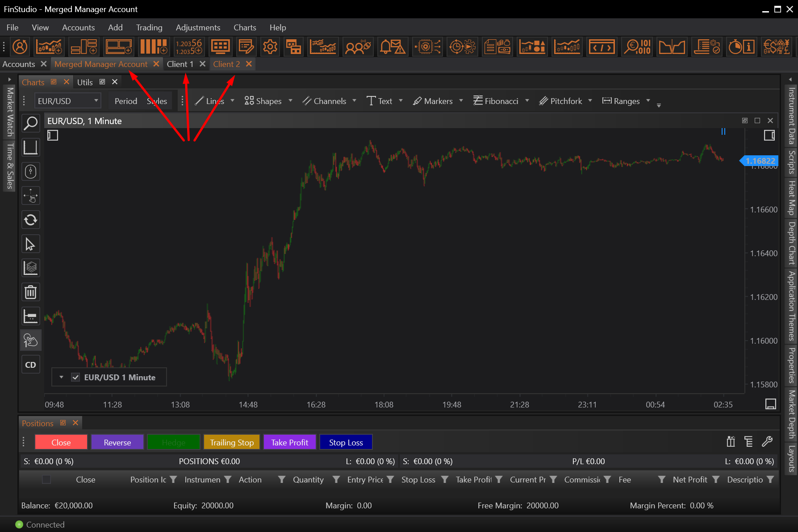798x532 pixels.
Task: Click the layers icon in chart sidebar
Action: [x=30, y=268]
